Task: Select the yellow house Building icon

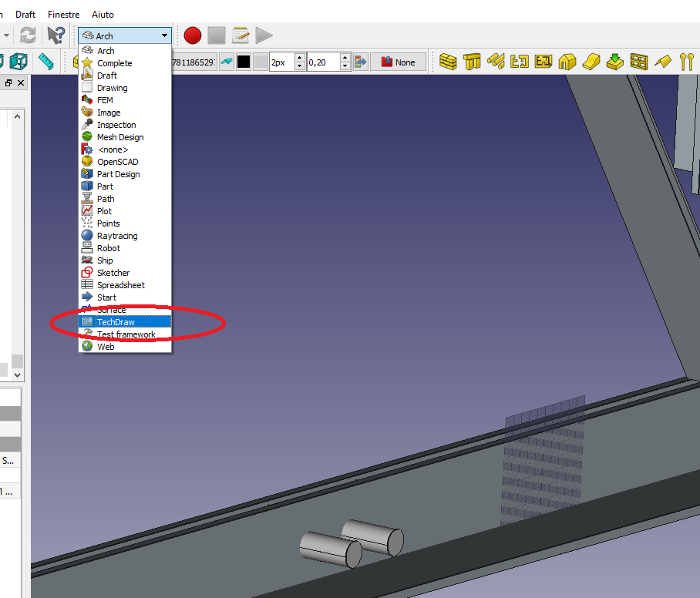Action: pos(567,62)
